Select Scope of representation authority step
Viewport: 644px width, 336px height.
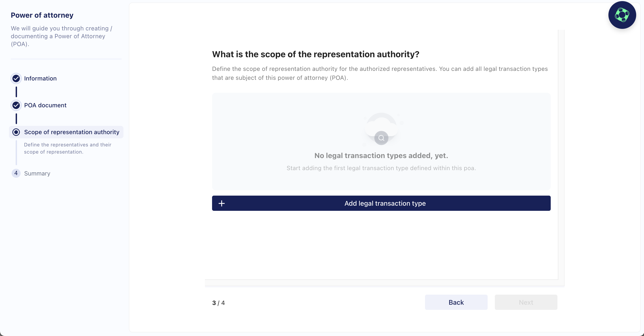click(x=72, y=132)
